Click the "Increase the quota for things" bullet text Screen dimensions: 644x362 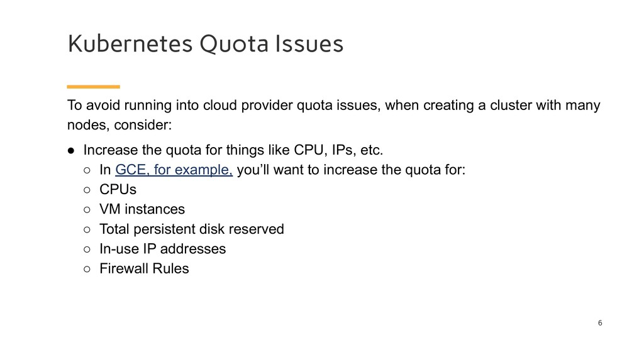[233, 150]
